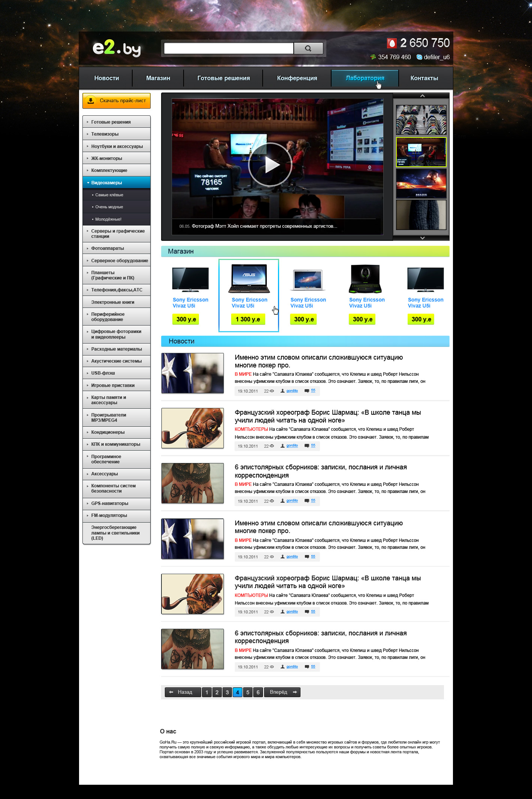Click the first news thumbnail with stars flag
Viewport: 532px width, 799px height.
click(193, 373)
